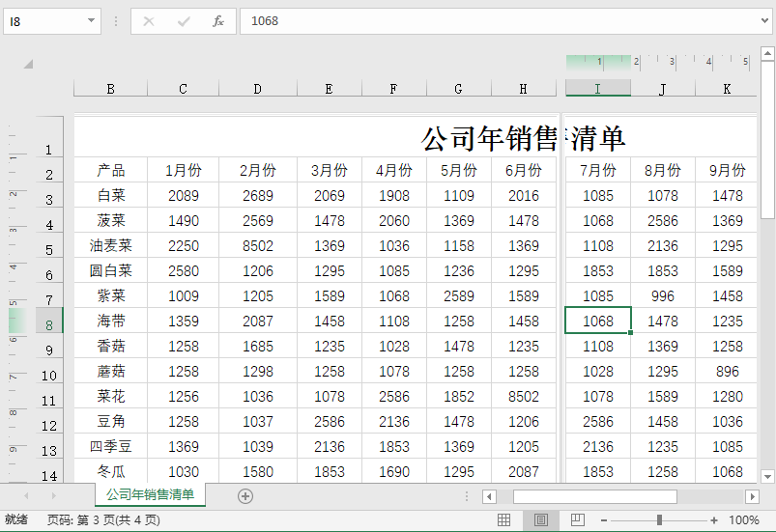Click the 紫菜 product cell

[x=111, y=295]
